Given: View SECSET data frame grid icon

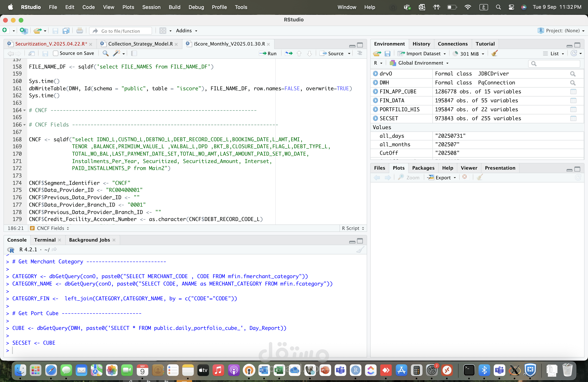Looking at the screenshot, I should pos(573,118).
